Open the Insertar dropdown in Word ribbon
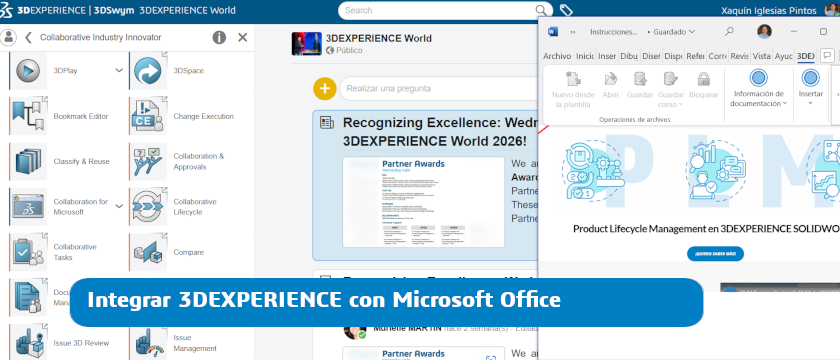This screenshot has height=360, width=840. pyautogui.click(x=811, y=88)
